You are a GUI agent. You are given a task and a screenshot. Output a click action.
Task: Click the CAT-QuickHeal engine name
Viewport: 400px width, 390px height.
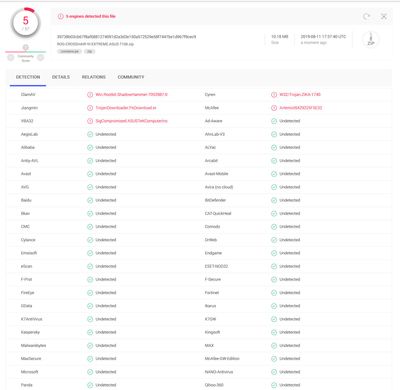click(x=218, y=214)
